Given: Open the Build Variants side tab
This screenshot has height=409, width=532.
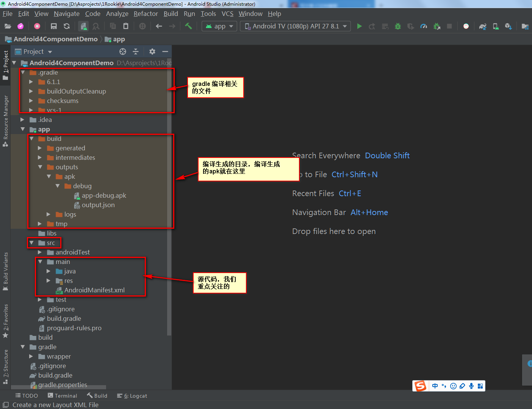Looking at the screenshot, I should [x=5, y=272].
